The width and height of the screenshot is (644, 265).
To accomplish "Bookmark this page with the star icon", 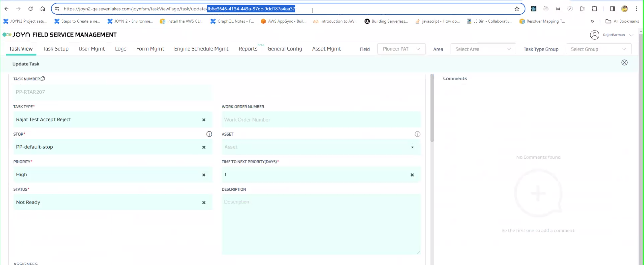I will point(517,9).
